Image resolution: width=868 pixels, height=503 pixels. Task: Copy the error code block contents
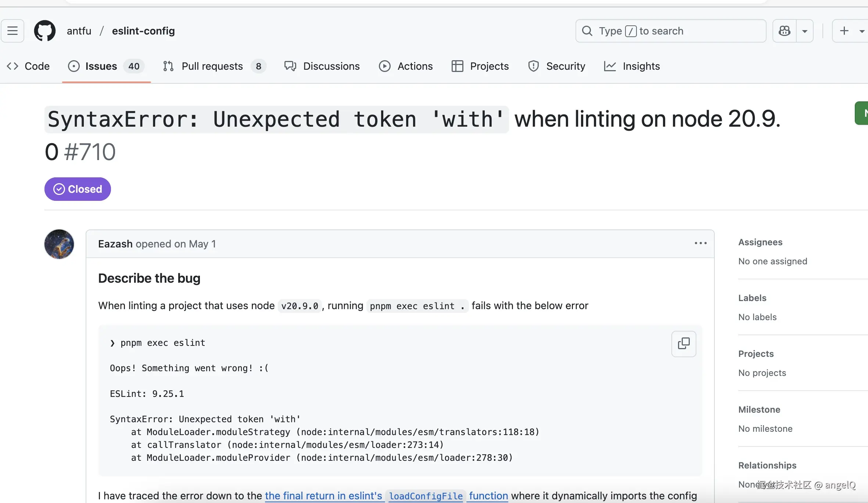click(684, 344)
